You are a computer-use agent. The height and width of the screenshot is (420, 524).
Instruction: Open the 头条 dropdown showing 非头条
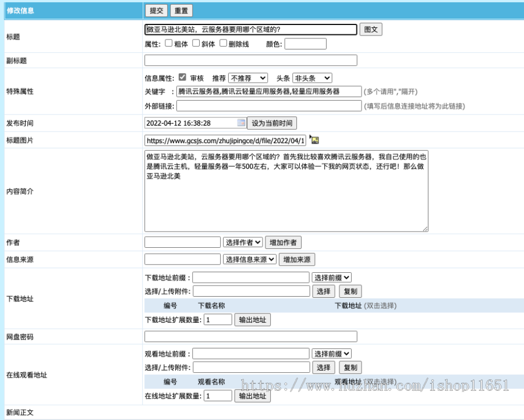(x=312, y=78)
